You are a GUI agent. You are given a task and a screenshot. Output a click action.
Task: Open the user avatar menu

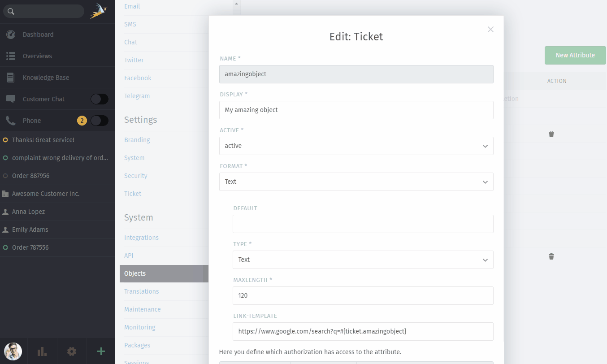point(13,351)
